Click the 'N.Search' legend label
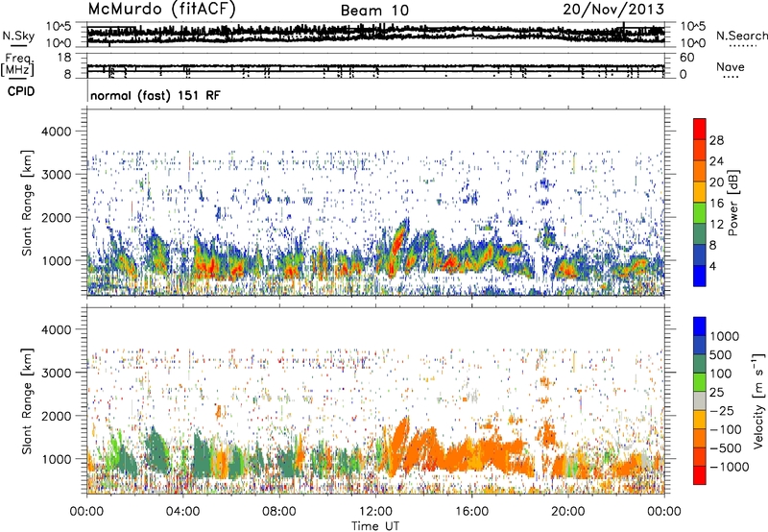768x532 pixels. [x=741, y=36]
